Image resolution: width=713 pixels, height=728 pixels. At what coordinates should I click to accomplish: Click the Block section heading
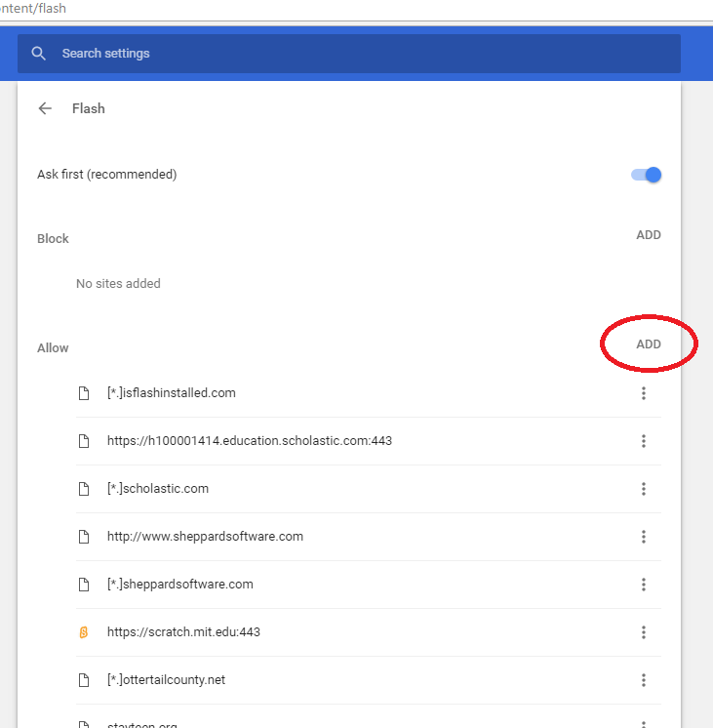tap(53, 239)
